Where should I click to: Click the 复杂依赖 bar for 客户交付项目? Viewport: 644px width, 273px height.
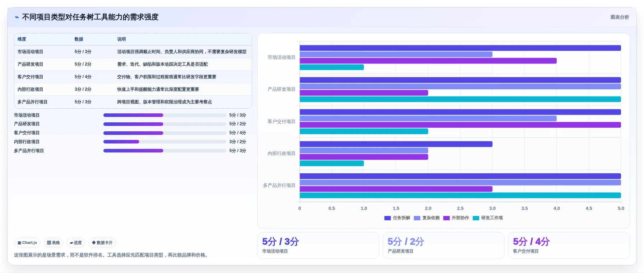428,118
